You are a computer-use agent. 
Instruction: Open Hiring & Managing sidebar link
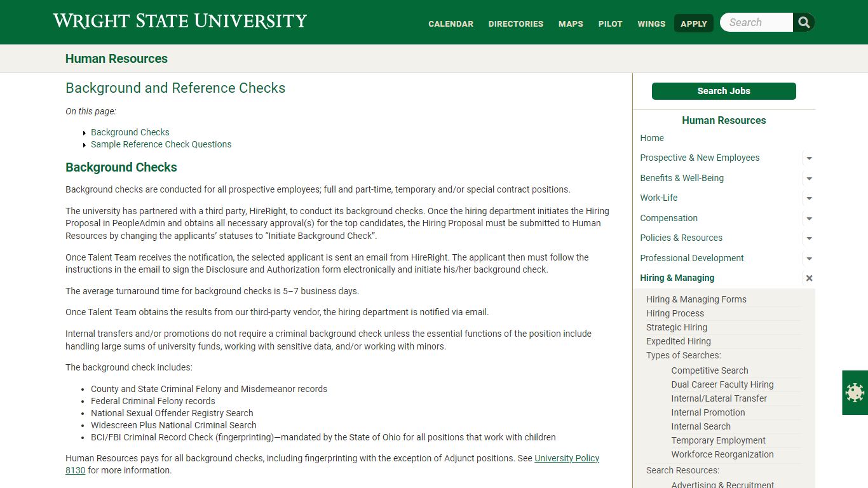677,278
